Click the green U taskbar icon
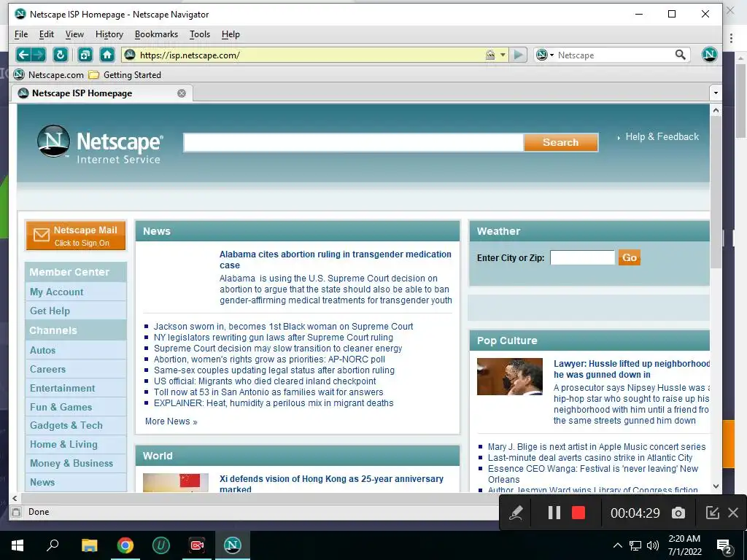Image resolution: width=747 pixels, height=560 pixels. click(161, 545)
